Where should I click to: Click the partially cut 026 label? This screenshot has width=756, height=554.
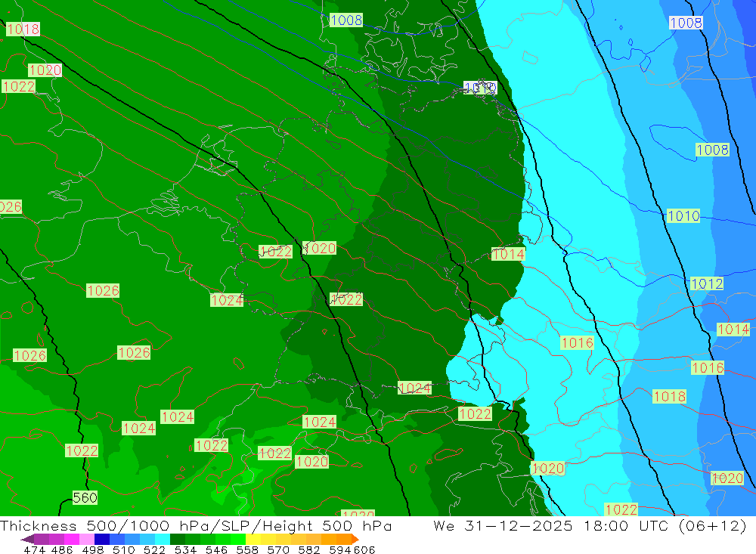pos(11,207)
